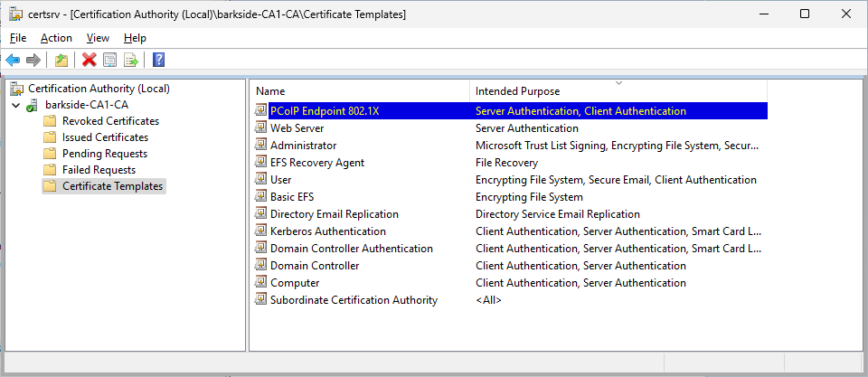
Task: Select the Revoked Certificates folder
Action: tap(110, 121)
